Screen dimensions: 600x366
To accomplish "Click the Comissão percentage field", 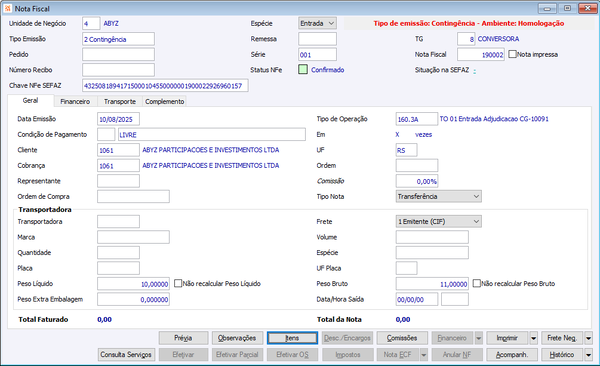I will [x=417, y=181].
